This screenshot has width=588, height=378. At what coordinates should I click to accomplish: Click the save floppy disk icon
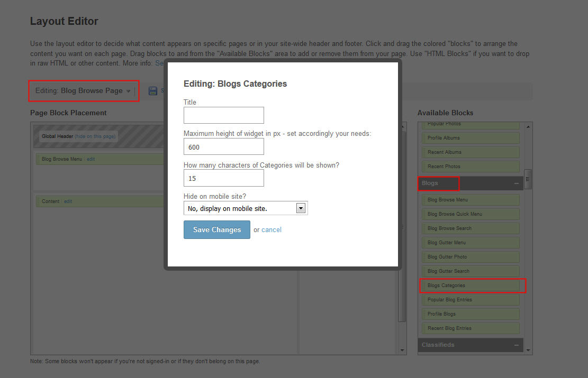pyautogui.click(x=153, y=91)
